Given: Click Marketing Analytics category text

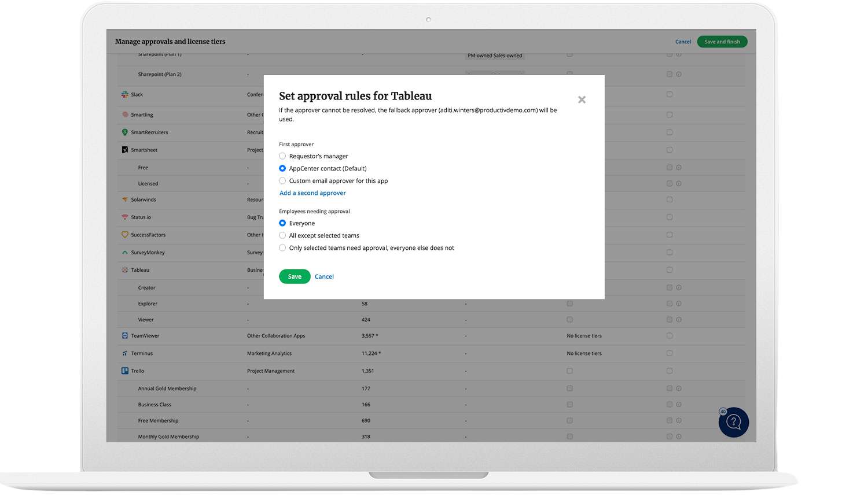Looking at the screenshot, I should [x=269, y=353].
